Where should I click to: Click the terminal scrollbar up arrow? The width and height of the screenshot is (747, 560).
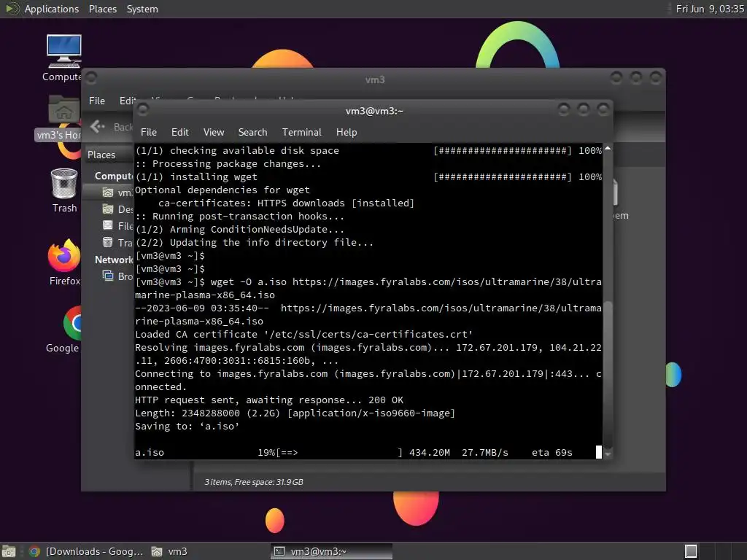[608, 149]
